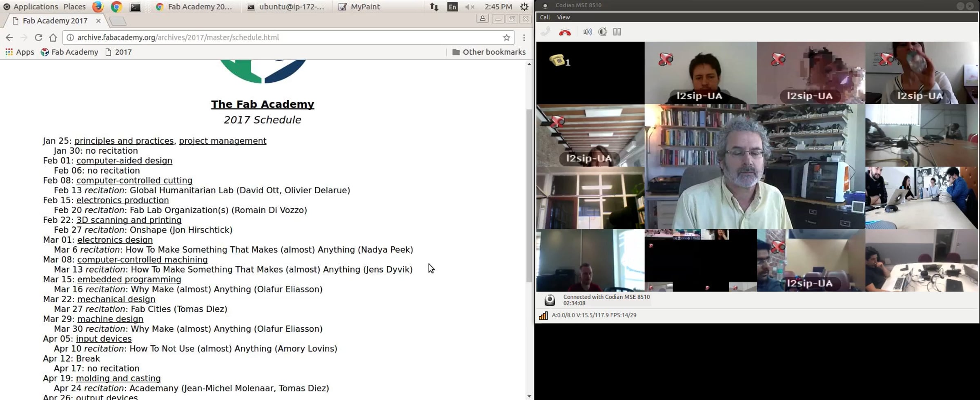Select the main speaker's video pane in Codian
Screen dimensions: 980x400
[755, 167]
